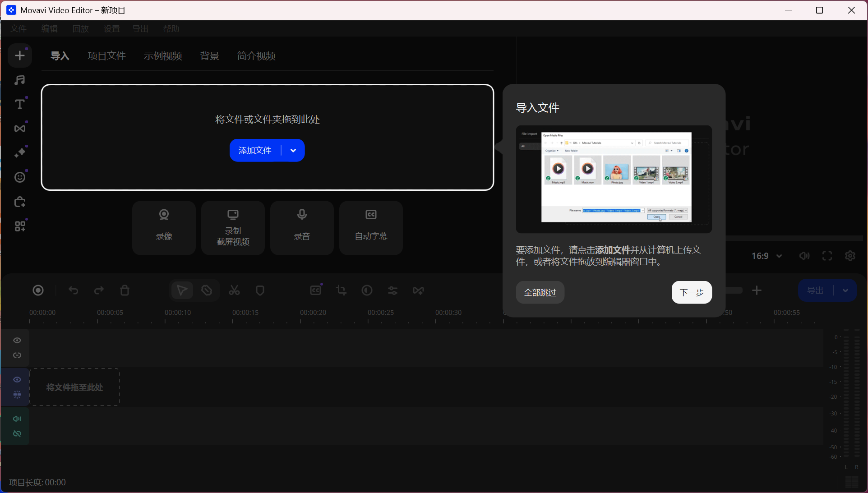Screen dimensions: 868x493
Task: Open the stickers smiley icon
Action: [20, 177]
